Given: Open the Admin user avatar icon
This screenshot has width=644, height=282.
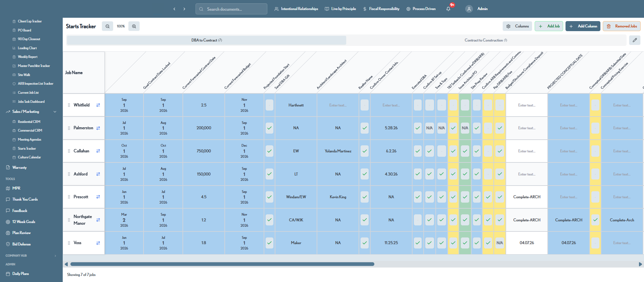Looking at the screenshot, I should [469, 9].
